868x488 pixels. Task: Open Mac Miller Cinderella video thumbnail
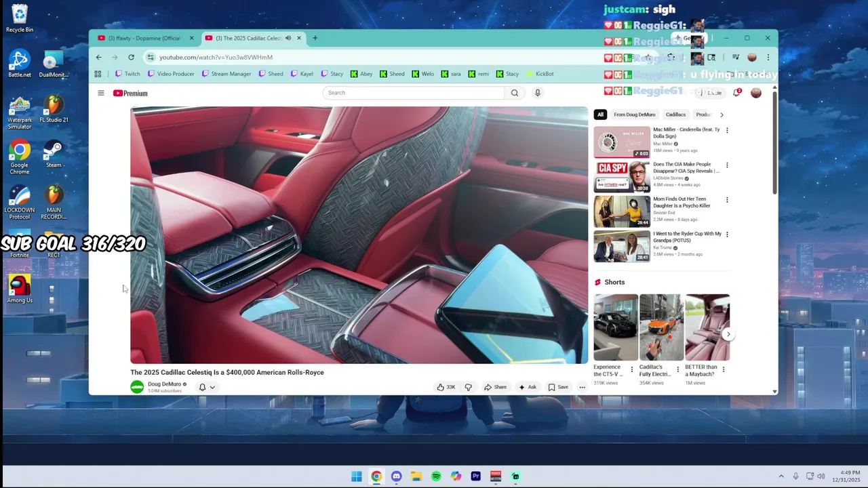(x=622, y=142)
